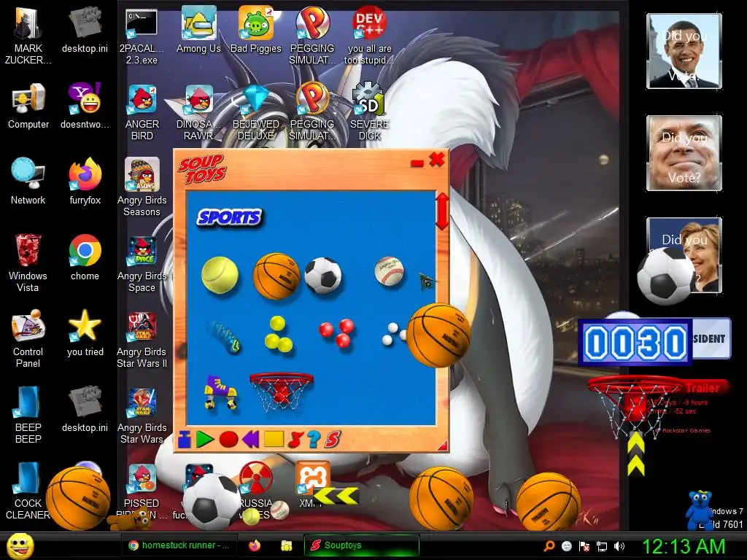Select the doesntwo Yahoo messenger icon
The height and width of the screenshot is (560, 747).
pos(85,106)
